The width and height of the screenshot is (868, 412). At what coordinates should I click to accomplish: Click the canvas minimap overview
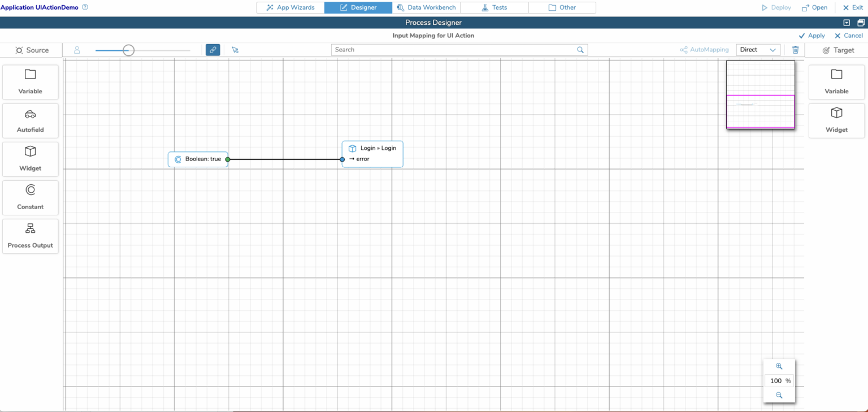point(761,95)
